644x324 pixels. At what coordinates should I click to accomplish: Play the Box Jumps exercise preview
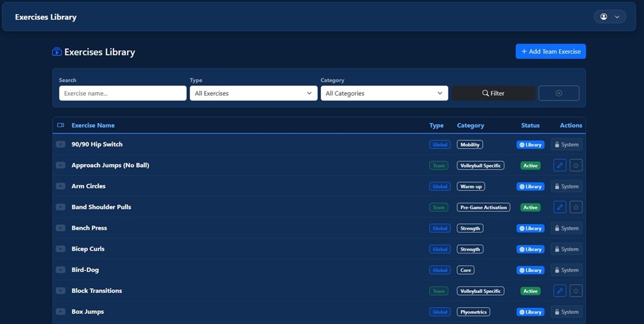pyautogui.click(x=60, y=311)
